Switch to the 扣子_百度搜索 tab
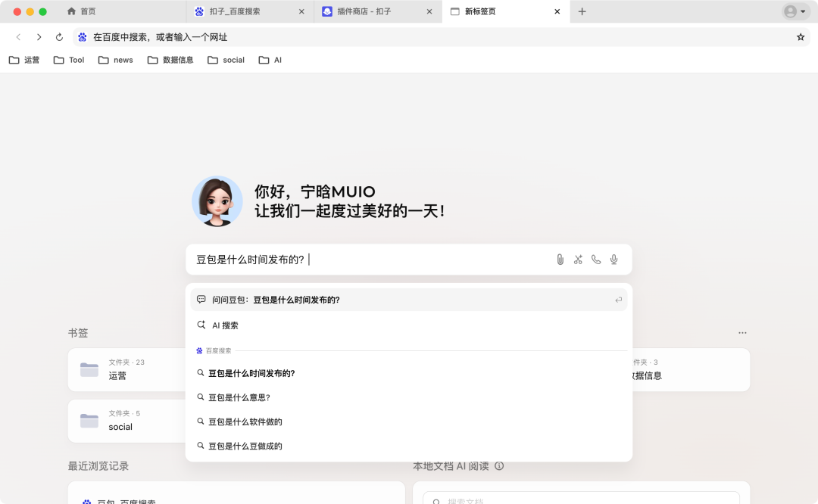Viewport: 818px width, 504px height. tap(235, 11)
